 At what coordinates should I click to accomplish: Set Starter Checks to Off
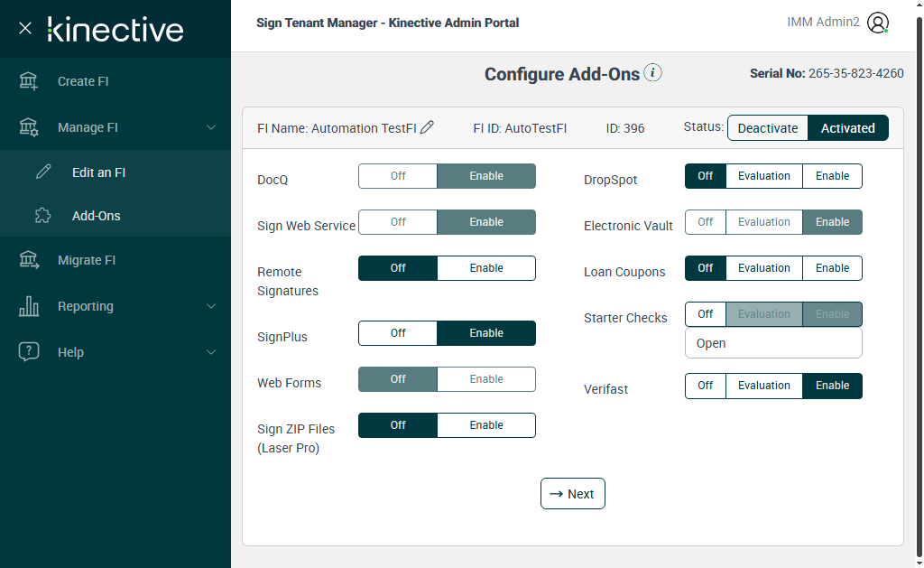pyautogui.click(x=706, y=313)
